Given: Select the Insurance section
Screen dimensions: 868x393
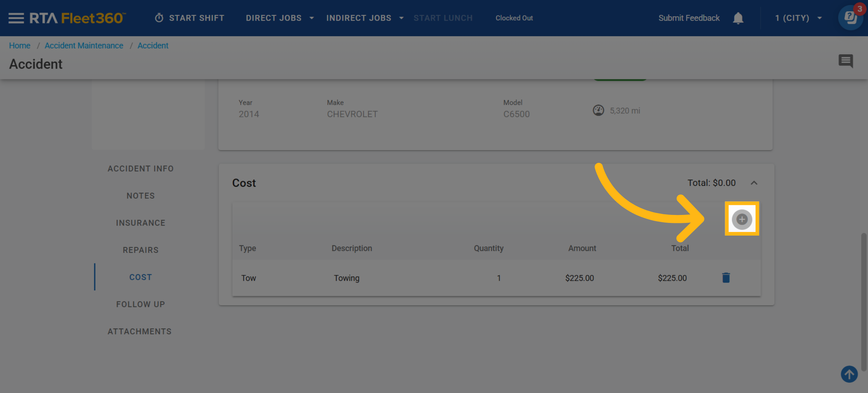Looking at the screenshot, I should pyautogui.click(x=141, y=223).
